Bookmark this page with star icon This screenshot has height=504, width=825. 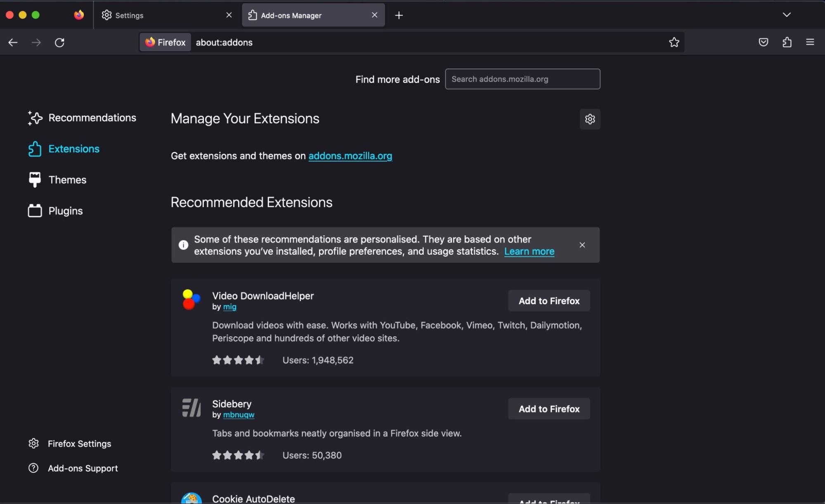tap(674, 42)
